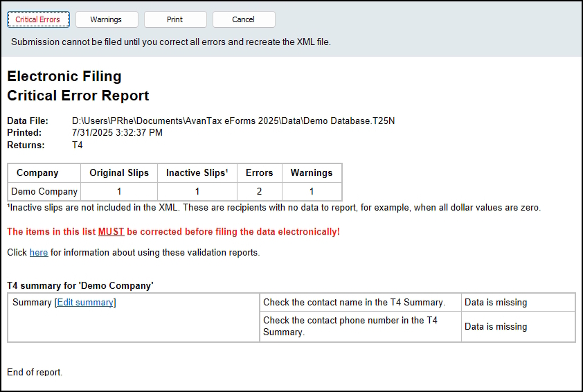583x392 pixels.
Task: Cancel the error report dialog
Action: tap(243, 19)
